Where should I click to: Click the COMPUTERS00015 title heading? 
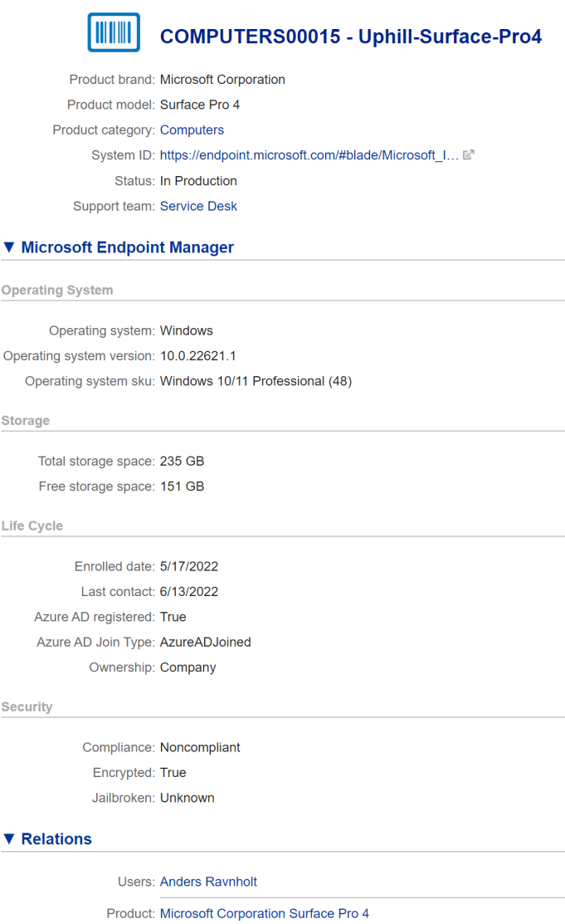click(350, 37)
